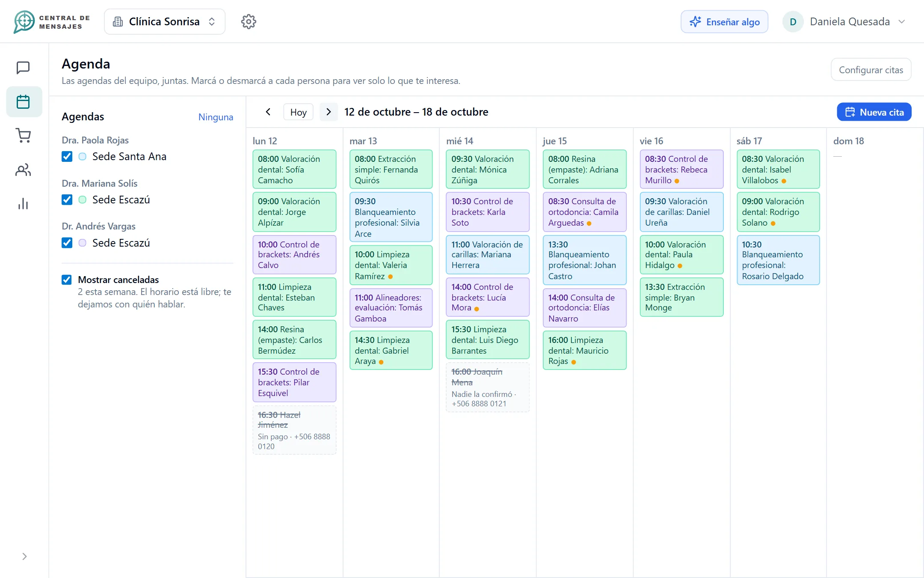Open Daniela Quesada account menu
Image resolution: width=924 pixels, height=578 pixels.
(844, 22)
